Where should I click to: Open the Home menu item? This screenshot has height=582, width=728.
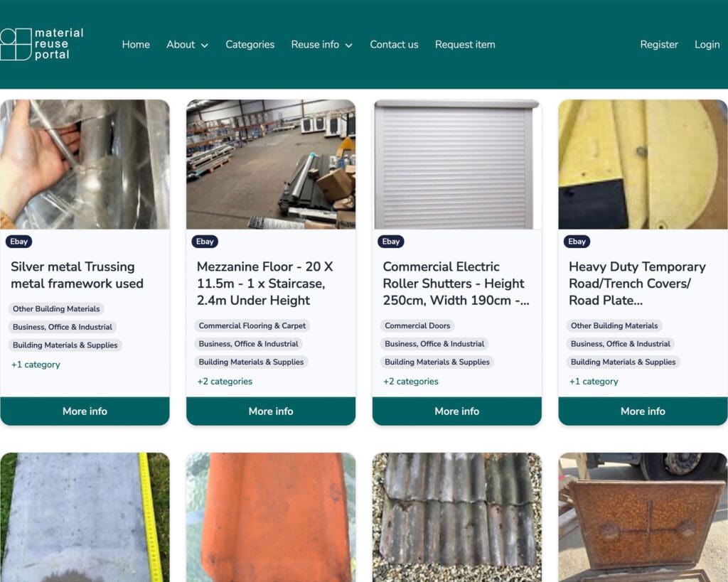click(x=136, y=44)
